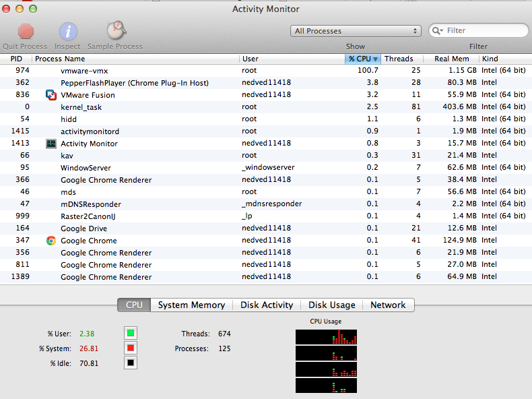
Task: Select the Activity Monitor row icon
Action: (x=51, y=144)
